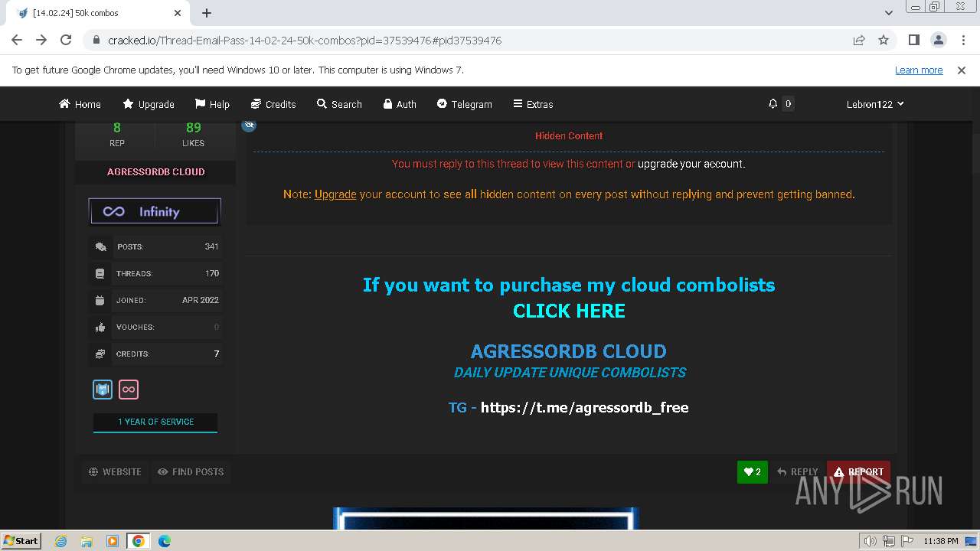980x551 pixels.
Task: Dismiss the Chrome update notification bar
Action: coord(962,70)
